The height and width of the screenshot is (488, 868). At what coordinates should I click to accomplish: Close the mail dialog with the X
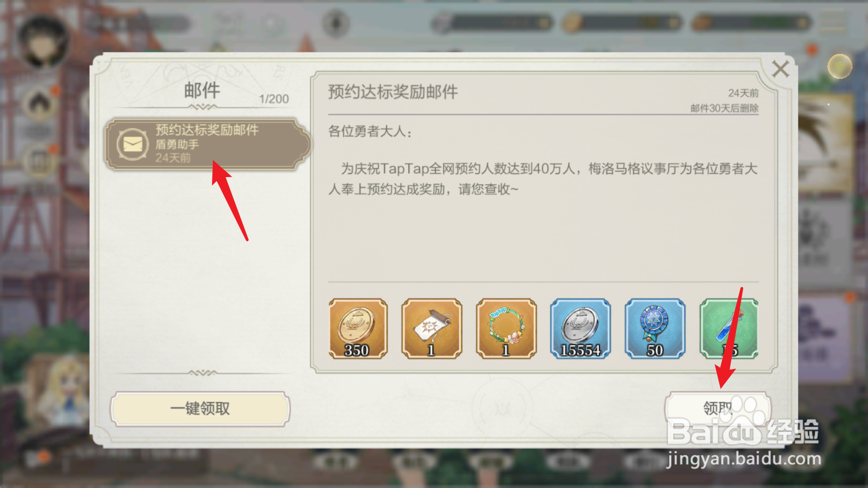coord(780,69)
